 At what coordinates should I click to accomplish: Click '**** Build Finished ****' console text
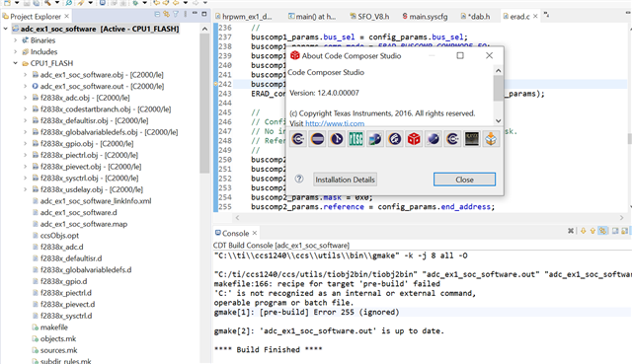(x=268, y=349)
